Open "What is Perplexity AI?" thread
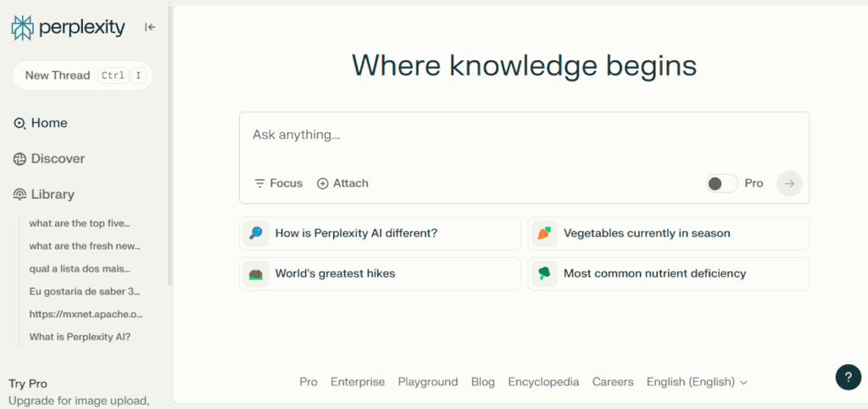868x409 pixels. coord(80,337)
